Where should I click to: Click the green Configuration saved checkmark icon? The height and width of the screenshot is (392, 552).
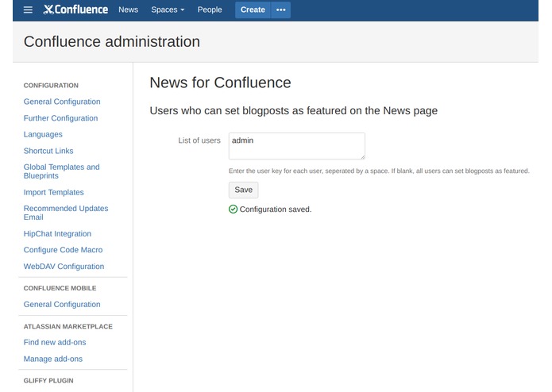point(233,209)
